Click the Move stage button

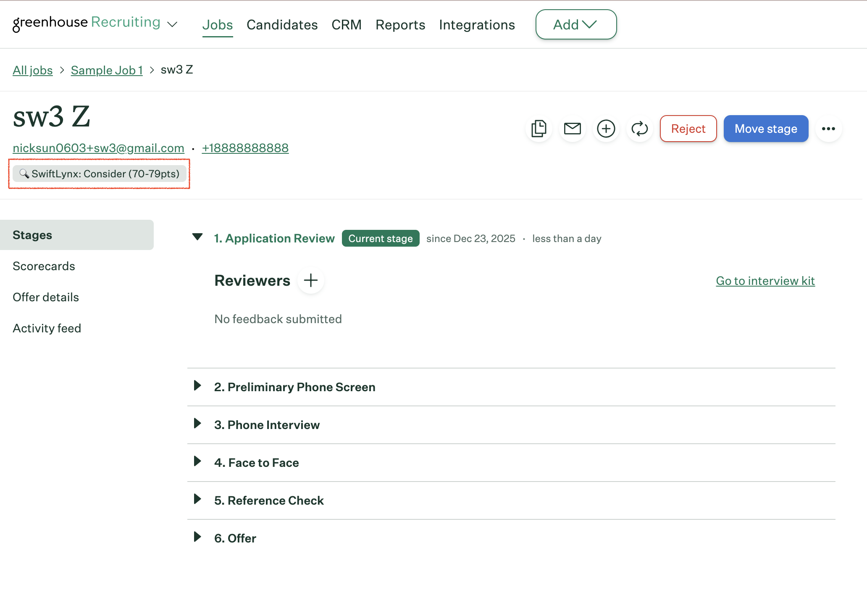coord(765,129)
